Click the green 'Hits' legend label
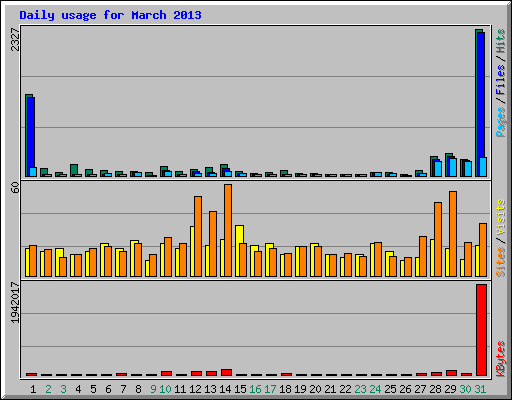 500,41
